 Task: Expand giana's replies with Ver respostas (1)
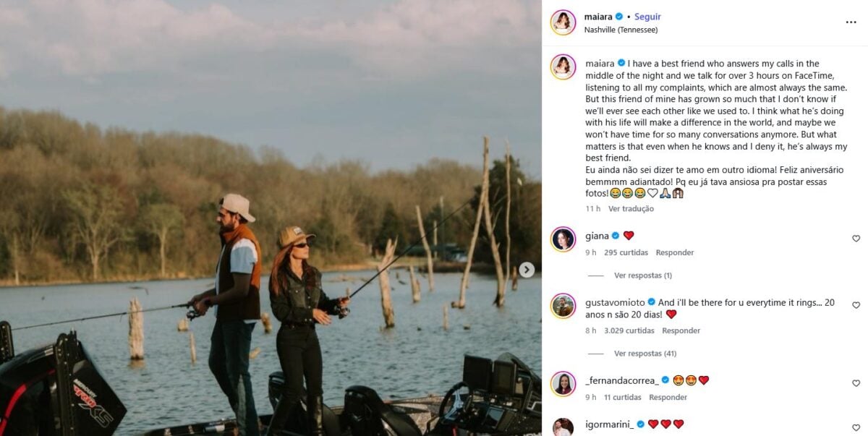point(642,275)
